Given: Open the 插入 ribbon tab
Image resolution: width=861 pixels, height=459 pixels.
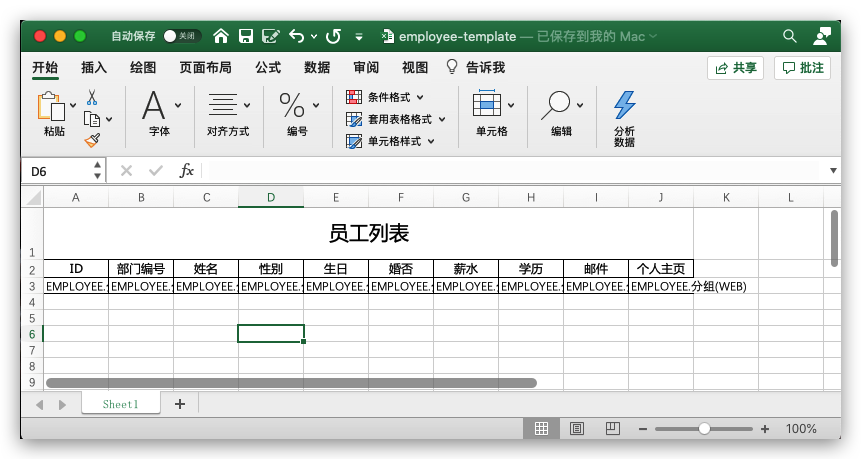Looking at the screenshot, I should click(94, 68).
